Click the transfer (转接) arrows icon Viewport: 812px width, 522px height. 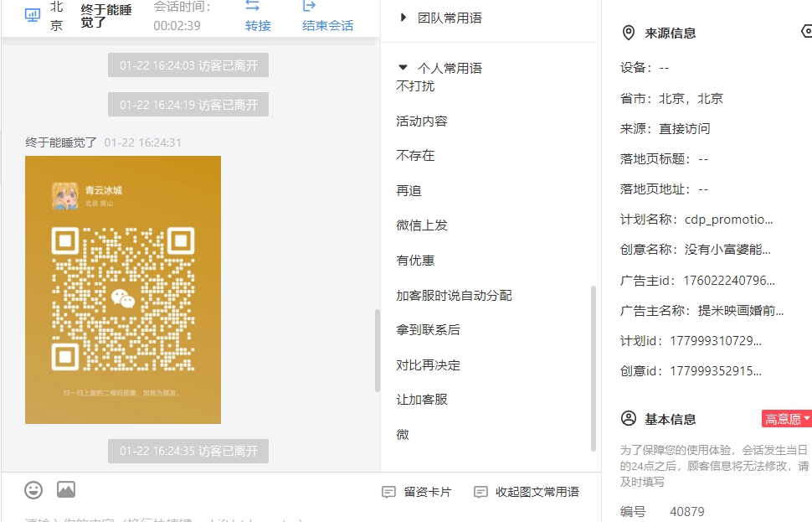point(252,6)
